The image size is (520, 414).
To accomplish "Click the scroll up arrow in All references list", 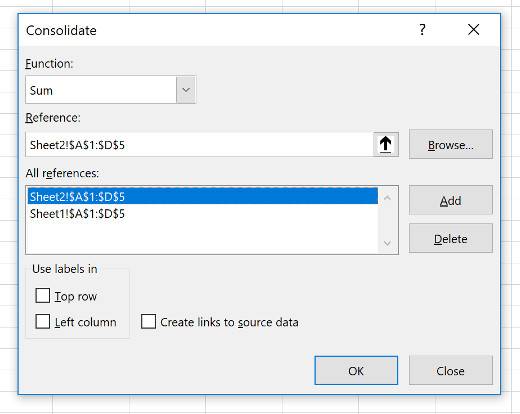I will tap(387, 198).
